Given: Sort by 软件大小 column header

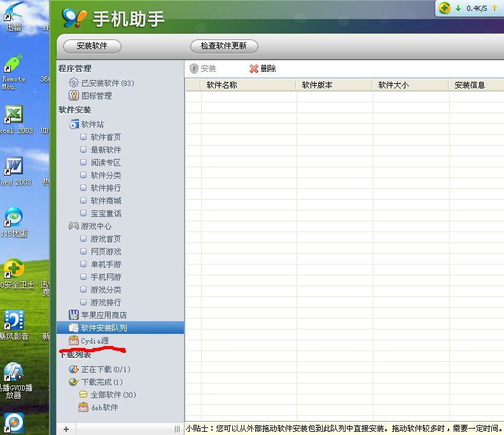Looking at the screenshot, I should pyautogui.click(x=411, y=85).
